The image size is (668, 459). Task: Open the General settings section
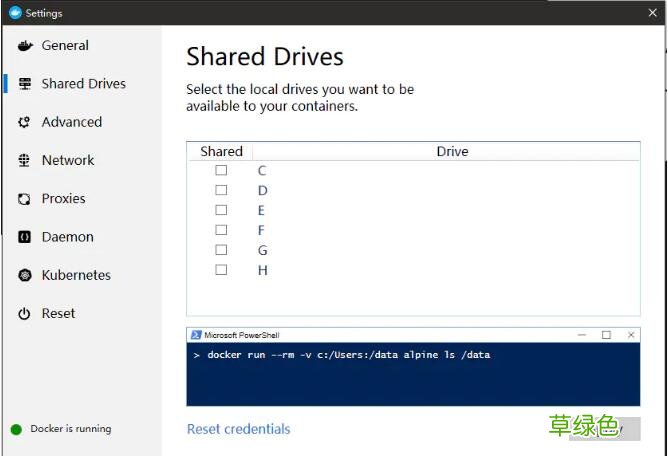pos(65,46)
